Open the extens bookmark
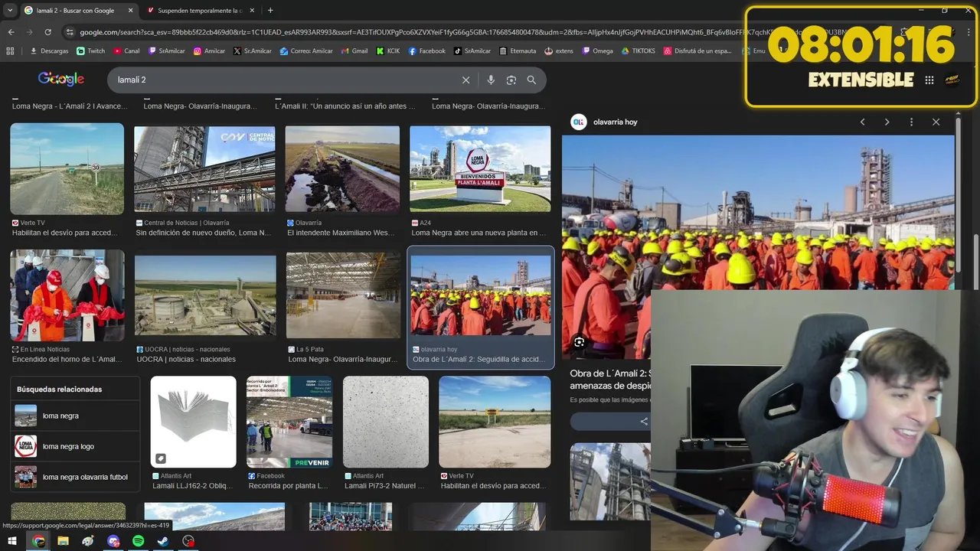The width and height of the screenshot is (980, 551). click(x=559, y=51)
